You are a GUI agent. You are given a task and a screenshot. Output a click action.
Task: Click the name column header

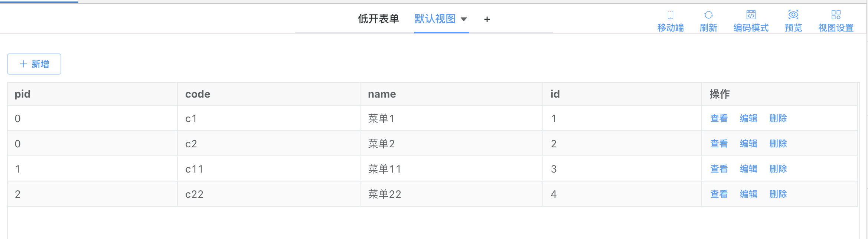382,94
